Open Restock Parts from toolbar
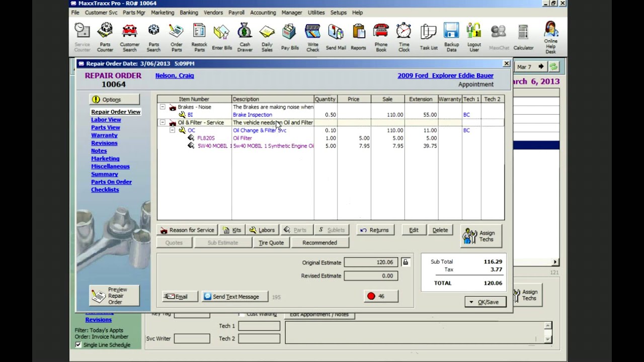This screenshot has height=362, width=644. [199, 37]
